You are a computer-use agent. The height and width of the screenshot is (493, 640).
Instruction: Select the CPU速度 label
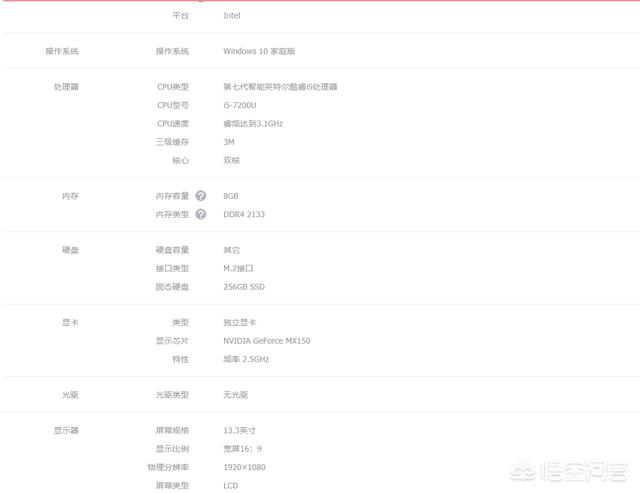(173, 123)
